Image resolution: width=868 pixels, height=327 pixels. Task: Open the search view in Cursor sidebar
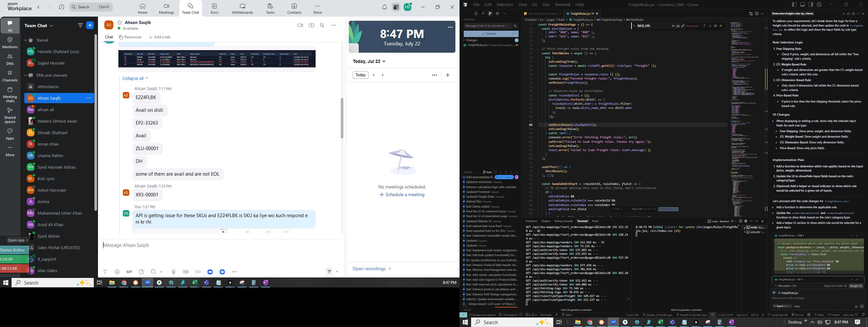click(483, 13)
